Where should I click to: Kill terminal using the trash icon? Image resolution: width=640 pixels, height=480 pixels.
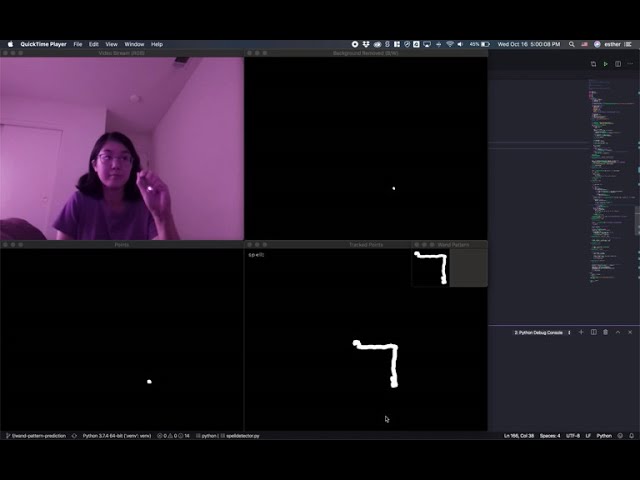click(605, 332)
